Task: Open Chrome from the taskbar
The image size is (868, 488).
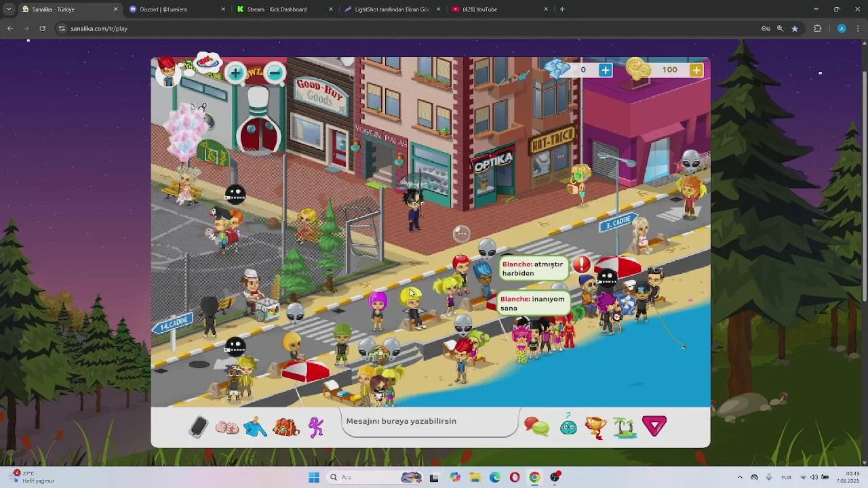Action: (534, 477)
